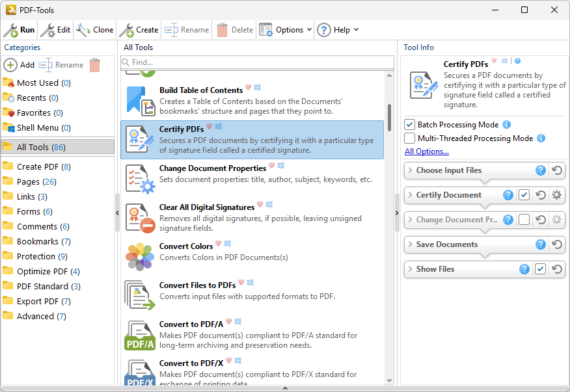Click the Edit toolbar button
Image resolution: width=570 pixels, height=392 pixels.
56,30
